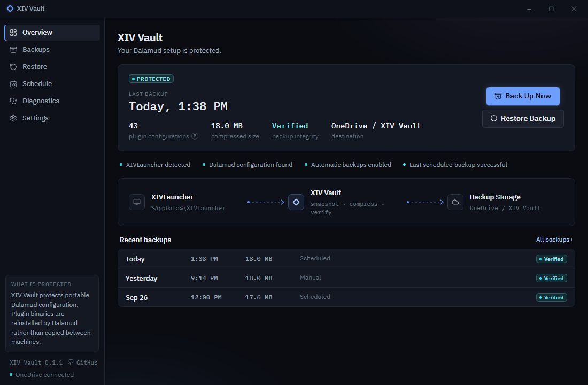Open the Diagnostics page

tap(52, 101)
